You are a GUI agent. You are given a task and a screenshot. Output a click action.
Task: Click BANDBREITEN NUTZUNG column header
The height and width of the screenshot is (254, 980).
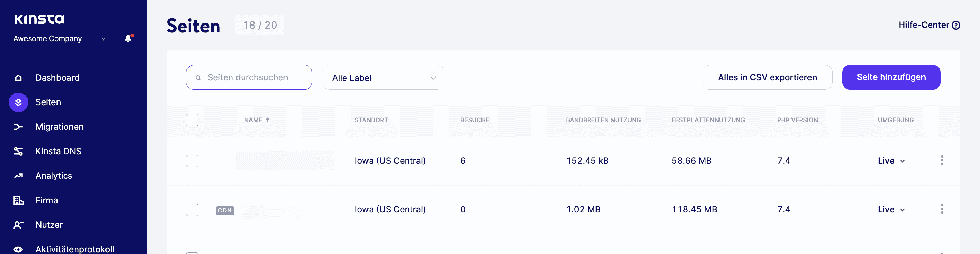(x=603, y=120)
